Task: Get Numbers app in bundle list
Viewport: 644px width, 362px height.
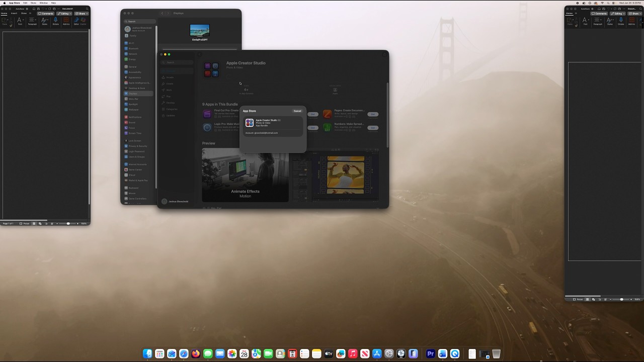Action: 373,128
